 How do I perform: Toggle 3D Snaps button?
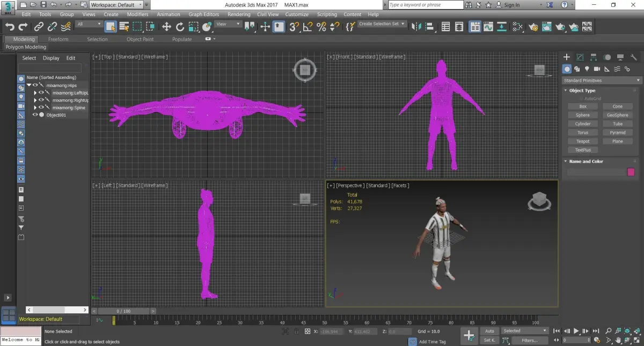pos(294,26)
